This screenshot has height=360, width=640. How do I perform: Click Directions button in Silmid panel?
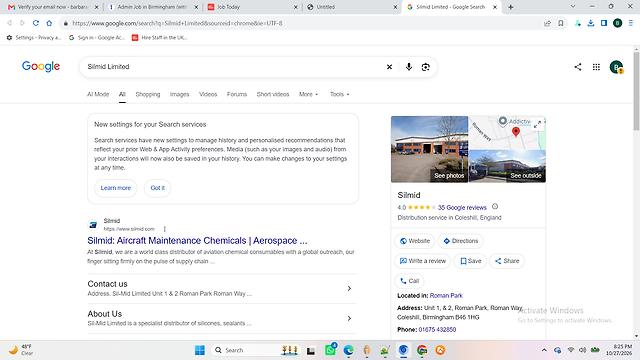click(x=460, y=241)
